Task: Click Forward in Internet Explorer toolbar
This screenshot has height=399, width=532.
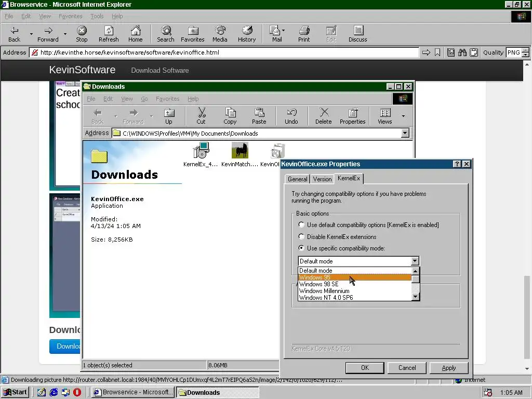Action: pos(48,34)
